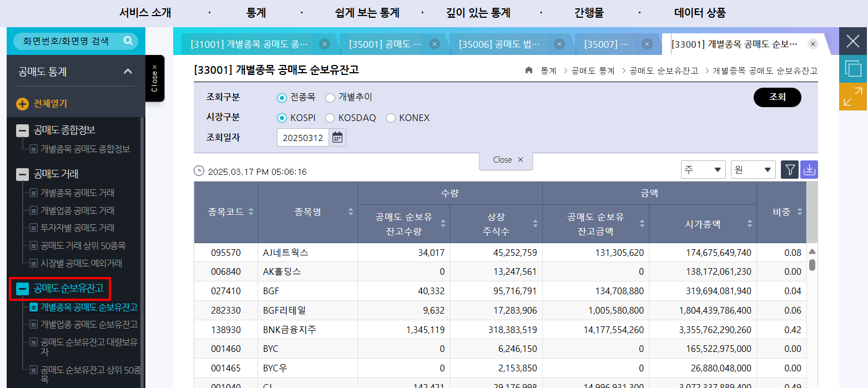Click document icon beside 개별종목 공매도 종합정보
The height and width of the screenshot is (388, 868).
(x=34, y=149)
